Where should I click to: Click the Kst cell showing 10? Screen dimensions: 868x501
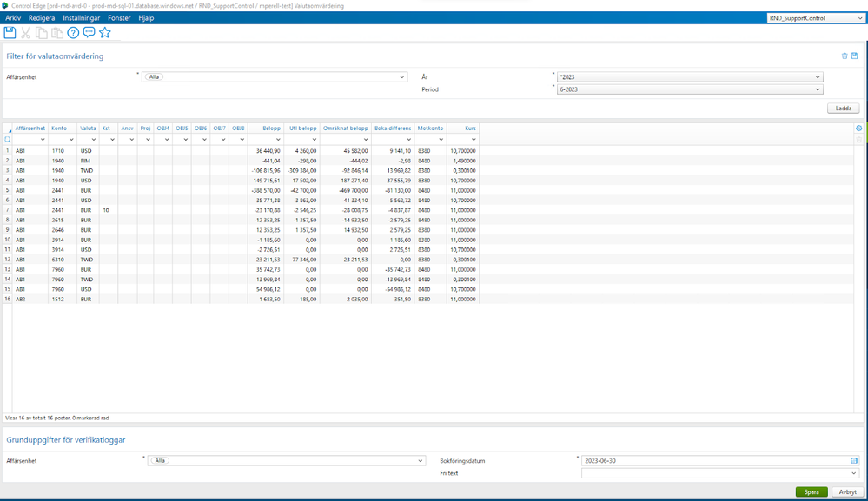[106, 210]
